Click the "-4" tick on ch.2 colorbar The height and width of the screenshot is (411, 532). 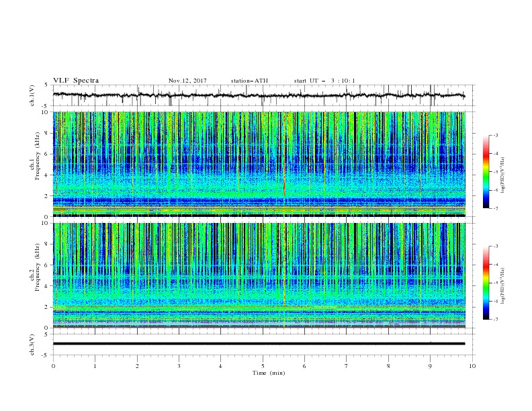click(496, 265)
